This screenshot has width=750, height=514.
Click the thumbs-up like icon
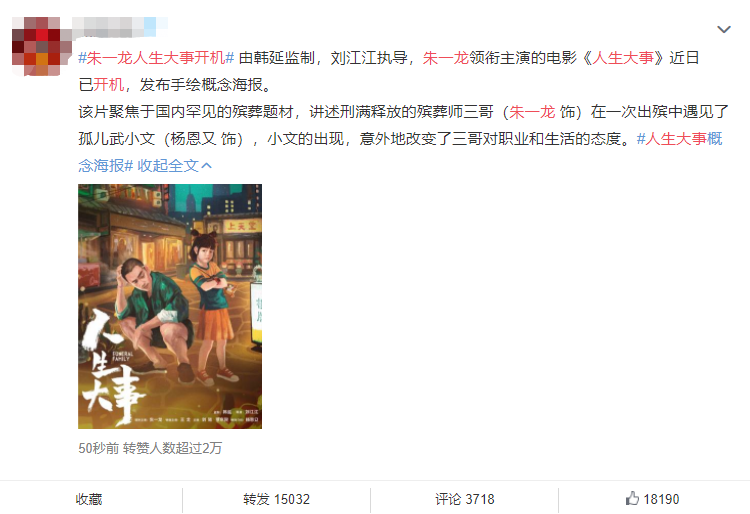632,498
